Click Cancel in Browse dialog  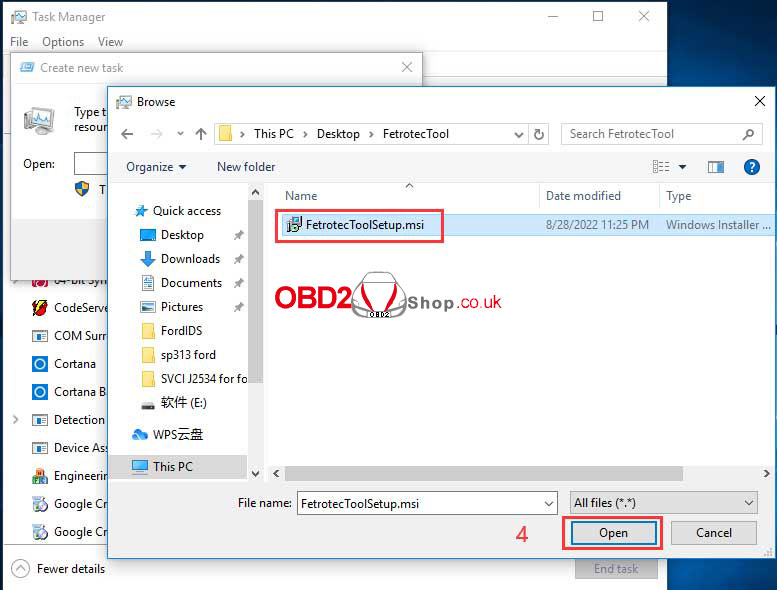pyautogui.click(x=713, y=533)
